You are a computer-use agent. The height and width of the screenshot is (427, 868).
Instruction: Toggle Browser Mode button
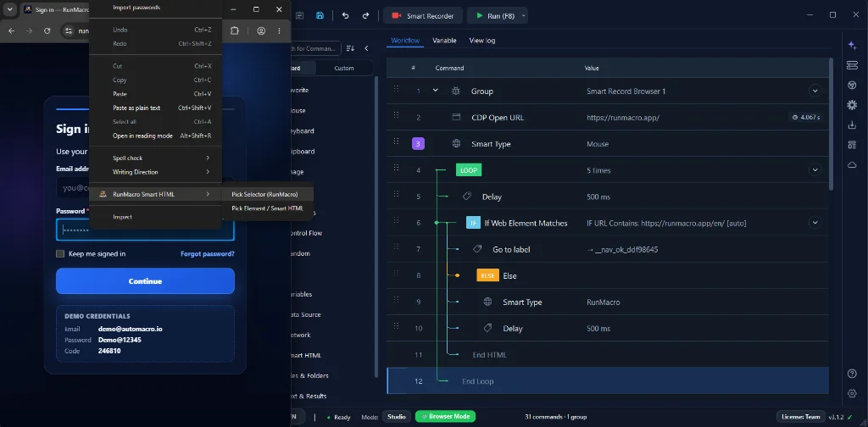coord(445,417)
